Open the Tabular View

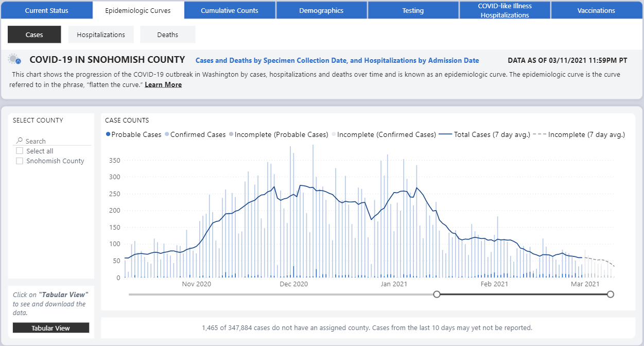[51, 328]
